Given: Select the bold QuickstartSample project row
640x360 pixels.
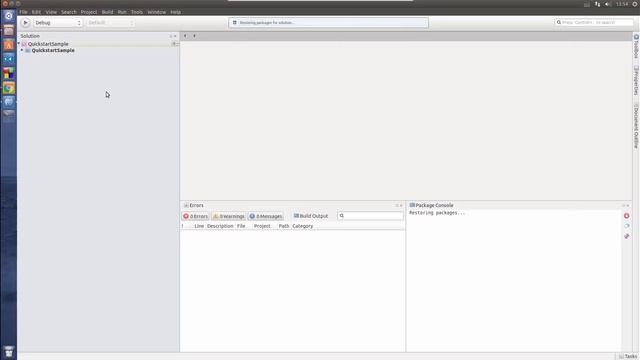Looking at the screenshot, I should [98, 50].
